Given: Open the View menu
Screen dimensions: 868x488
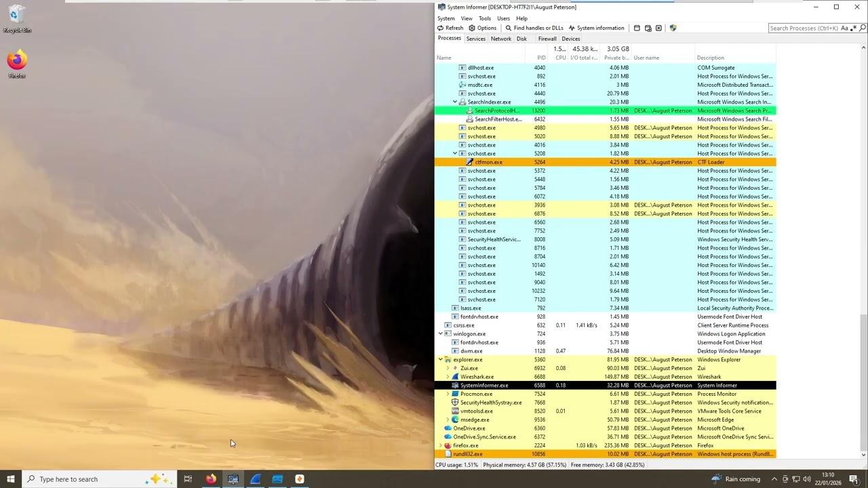Looking at the screenshot, I should point(467,18).
